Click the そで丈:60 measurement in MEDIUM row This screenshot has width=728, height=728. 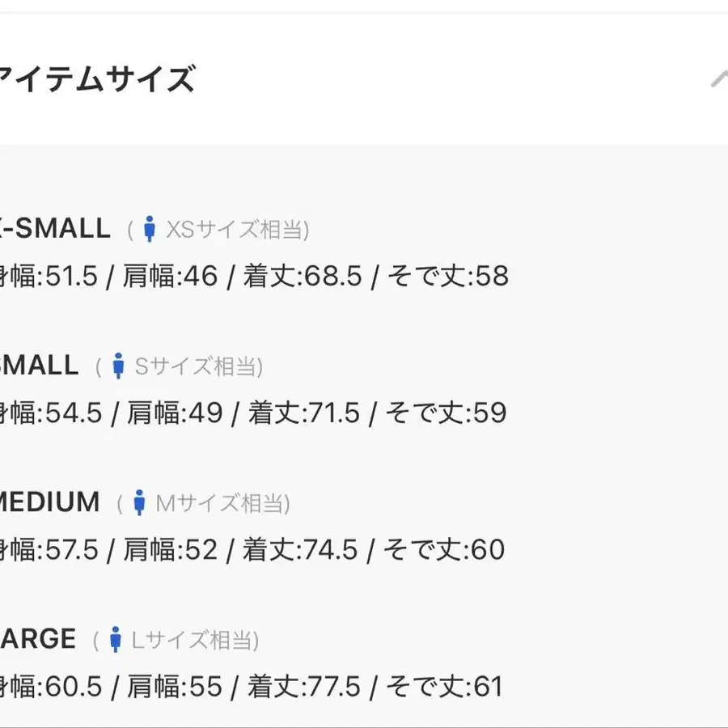(443, 550)
